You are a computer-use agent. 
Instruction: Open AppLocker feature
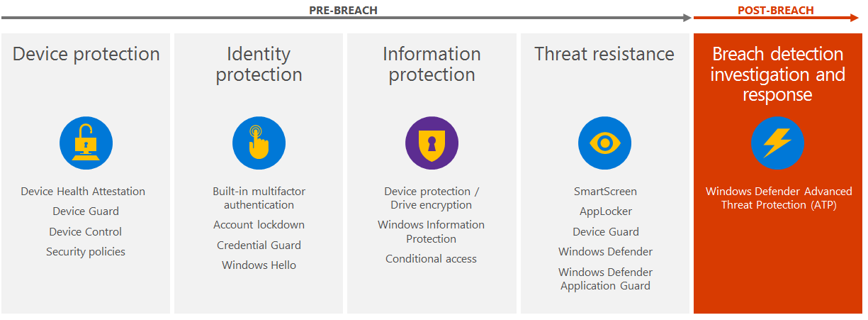pos(605,211)
